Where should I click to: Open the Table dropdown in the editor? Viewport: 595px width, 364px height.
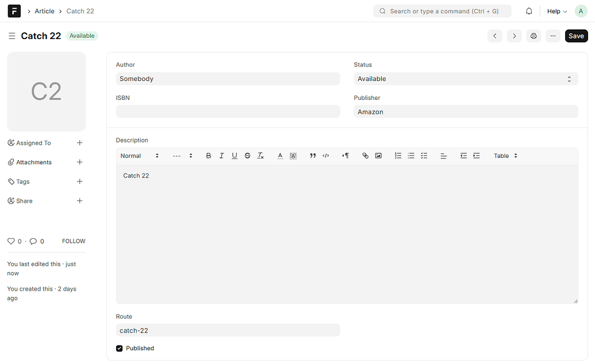click(x=504, y=156)
